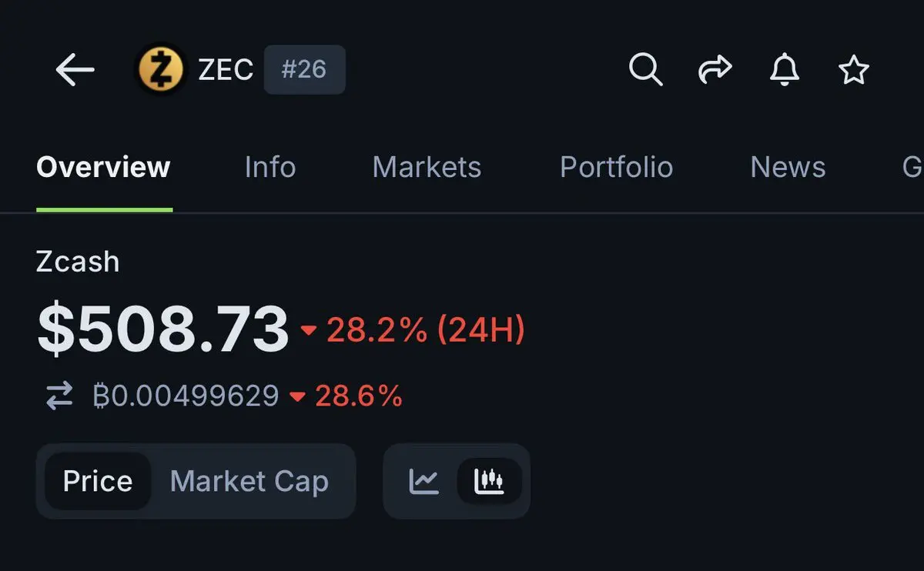Tap the back arrow
The width and height of the screenshot is (924, 571).
coord(75,70)
